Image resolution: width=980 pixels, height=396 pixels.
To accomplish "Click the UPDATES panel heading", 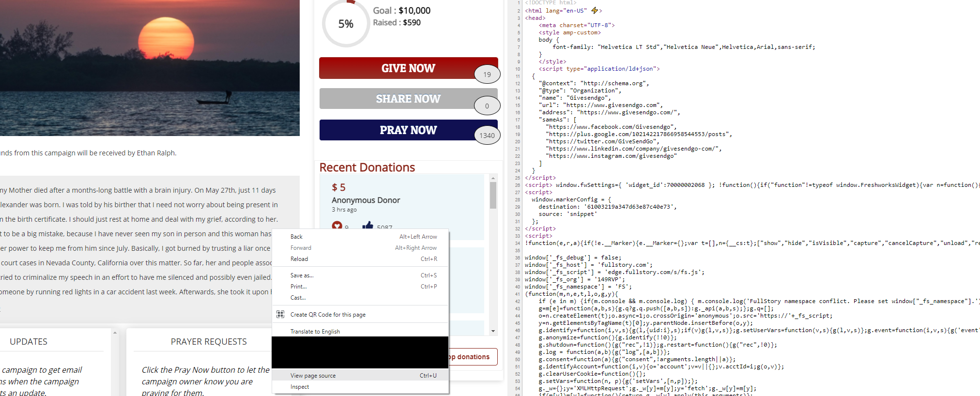I will point(29,342).
